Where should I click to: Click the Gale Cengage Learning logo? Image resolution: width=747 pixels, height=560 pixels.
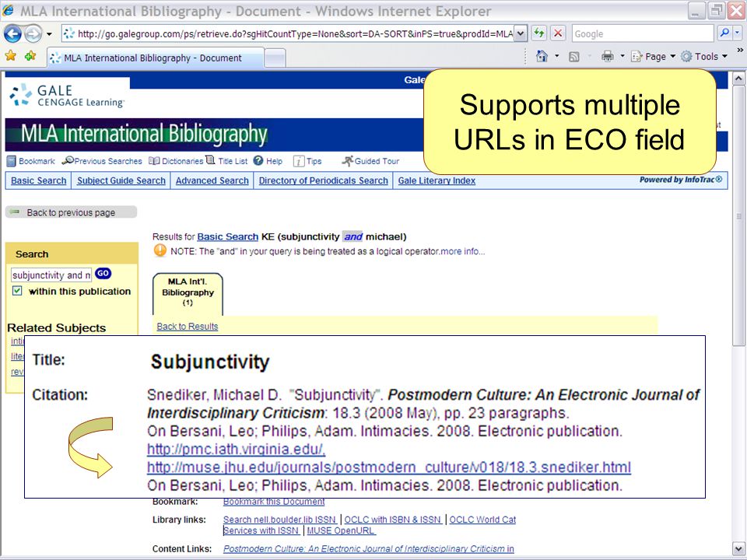(67, 95)
